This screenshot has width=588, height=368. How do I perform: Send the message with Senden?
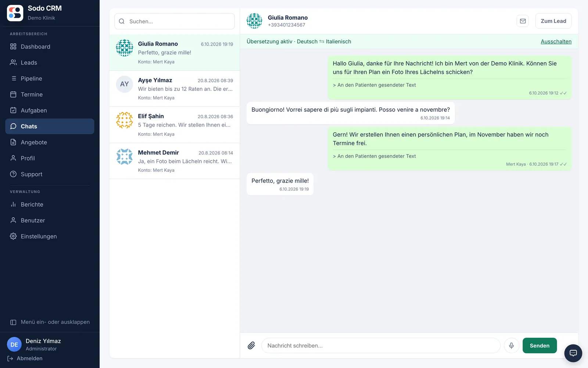click(539, 346)
